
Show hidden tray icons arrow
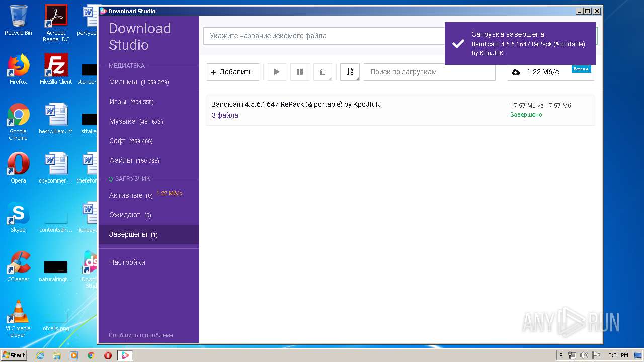[x=561, y=355]
